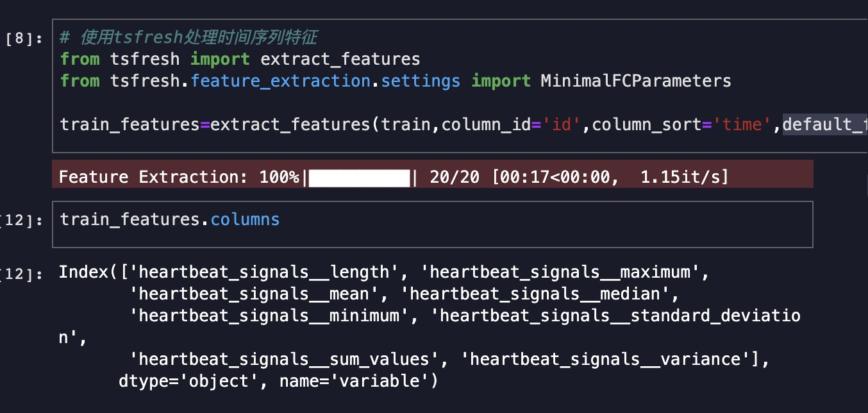Click the highlighted default_f text in code
This screenshot has width=868, height=413.
(x=824, y=124)
